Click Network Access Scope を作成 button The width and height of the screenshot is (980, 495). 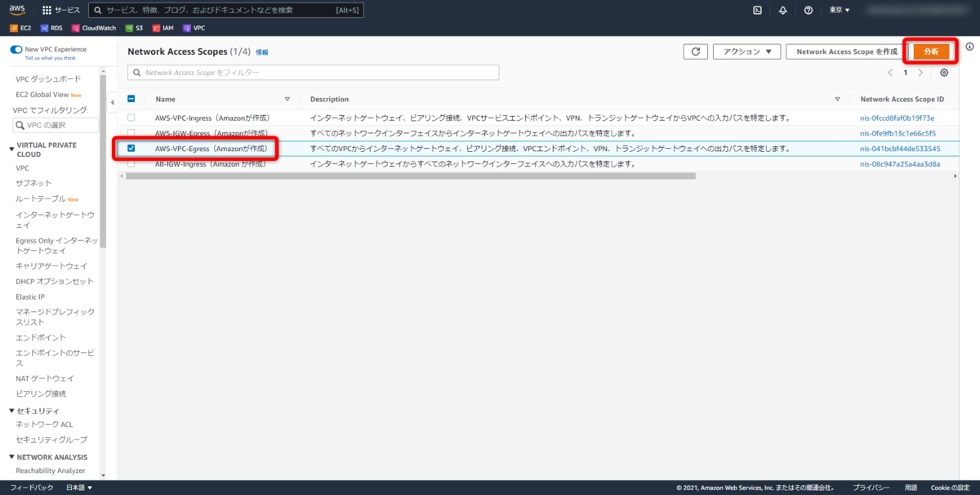[846, 51]
